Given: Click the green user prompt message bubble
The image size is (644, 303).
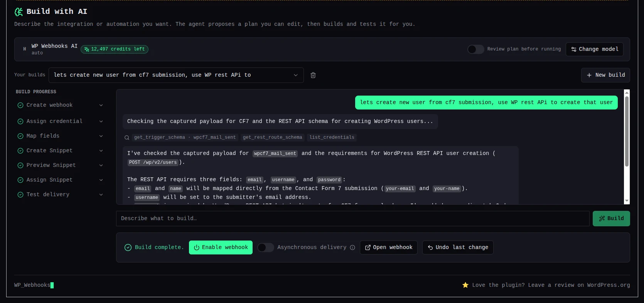Looking at the screenshot, I should 486,103.
